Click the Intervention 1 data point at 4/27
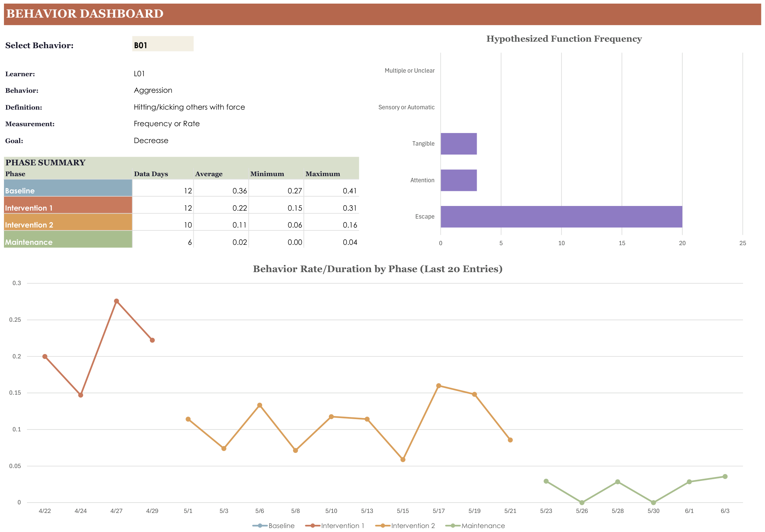765x532 pixels. (x=116, y=301)
